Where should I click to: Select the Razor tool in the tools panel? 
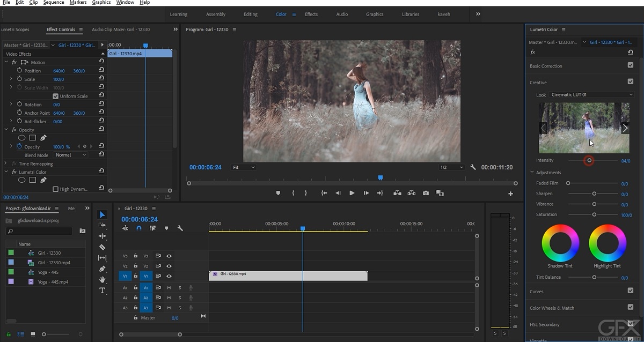(103, 247)
